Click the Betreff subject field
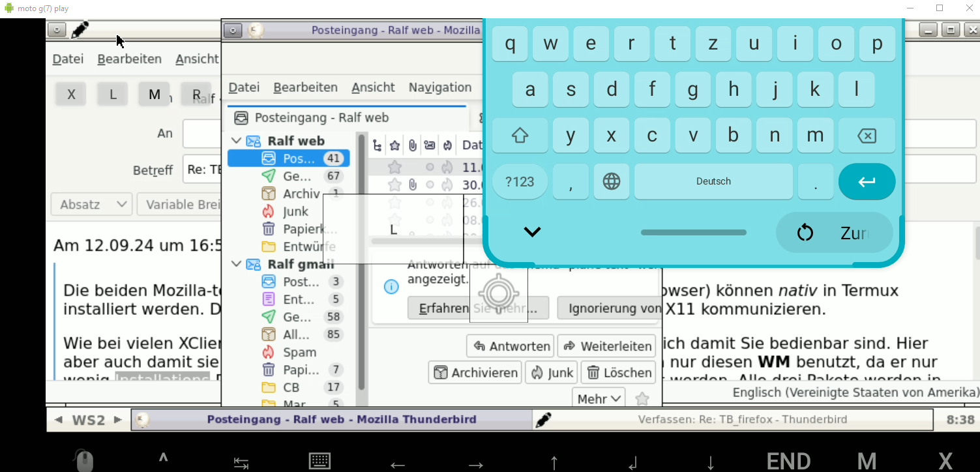Screen dimensions: 980x472 (x=202, y=170)
